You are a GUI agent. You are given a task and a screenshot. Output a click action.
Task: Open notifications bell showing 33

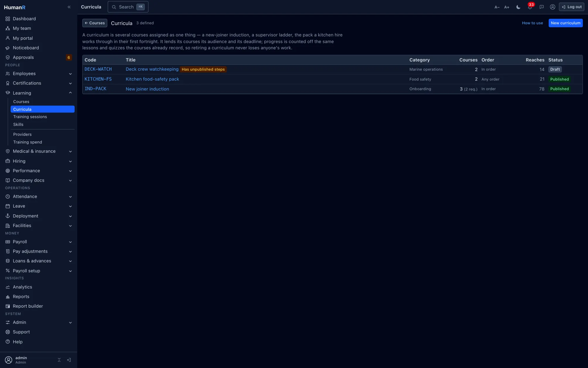tap(530, 7)
